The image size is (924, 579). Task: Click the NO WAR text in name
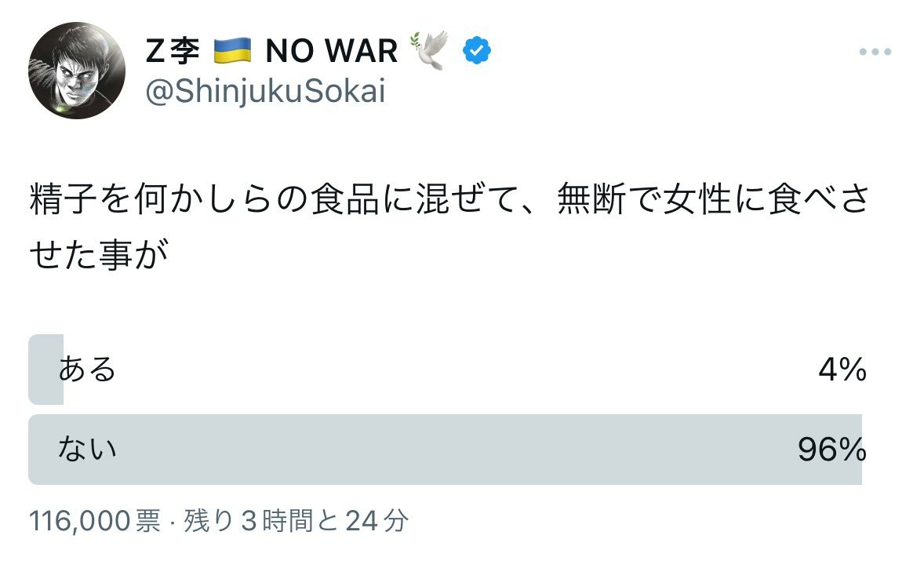331,52
